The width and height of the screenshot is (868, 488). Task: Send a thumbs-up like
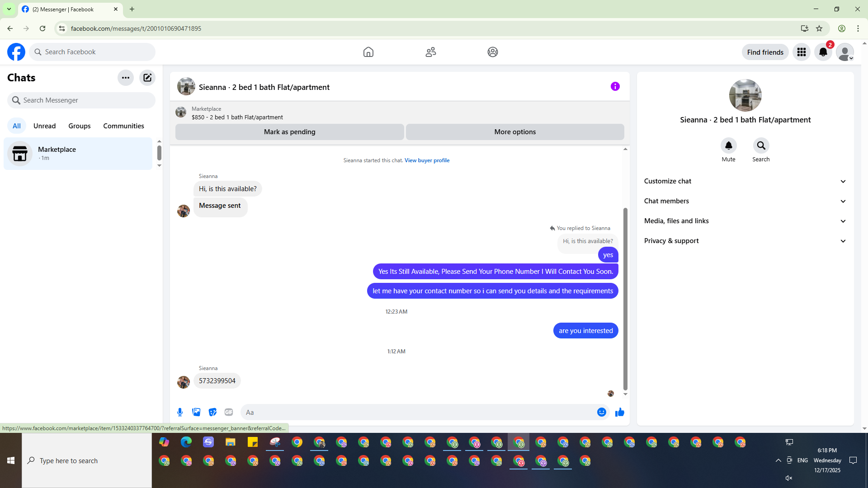click(619, 412)
